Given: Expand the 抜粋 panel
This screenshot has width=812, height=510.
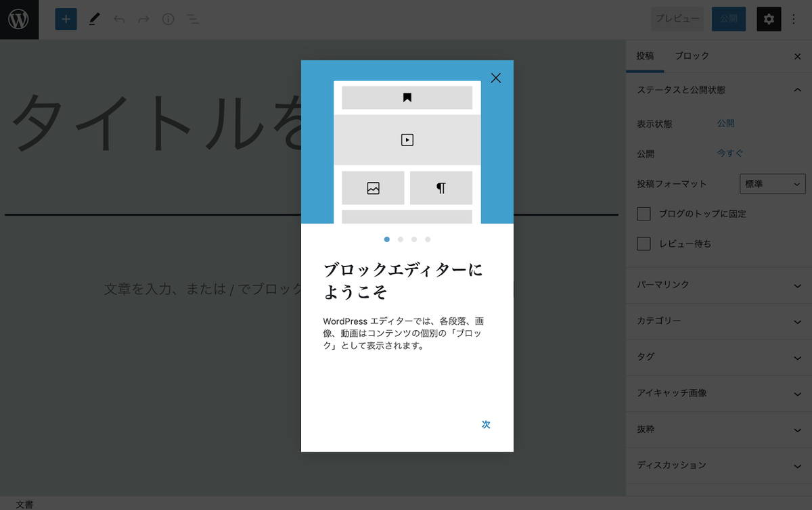Looking at the screenshot, I should pos(719,429).
